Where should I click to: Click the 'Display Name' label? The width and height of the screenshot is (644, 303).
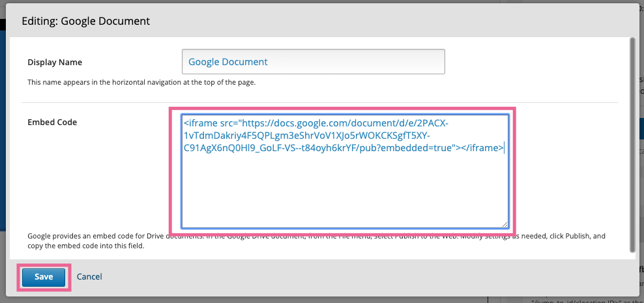coord(55,63)
